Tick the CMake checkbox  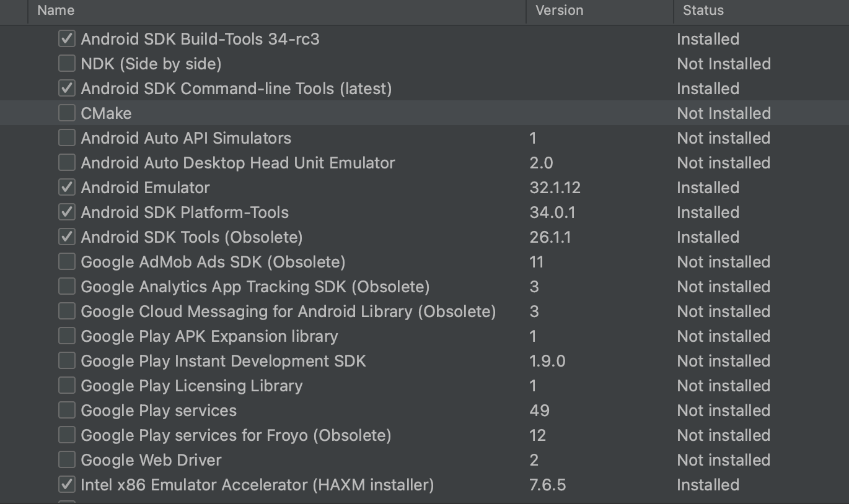pos(67,113)
